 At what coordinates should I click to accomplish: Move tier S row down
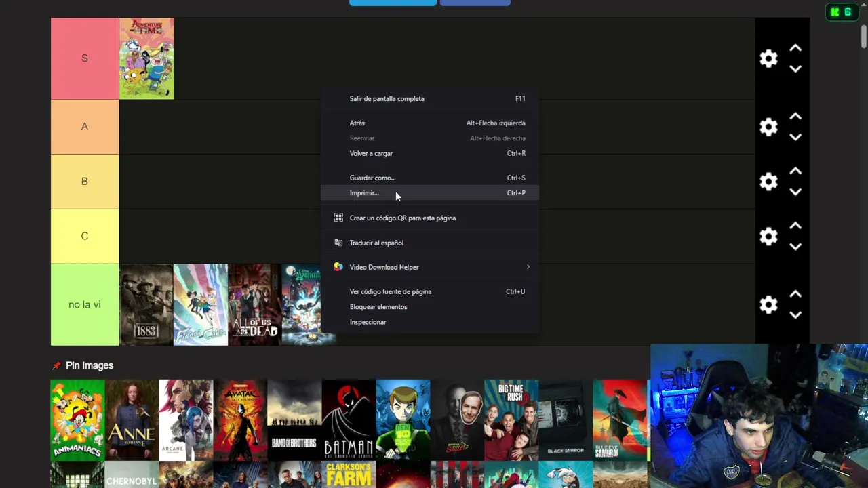(795, 68)
